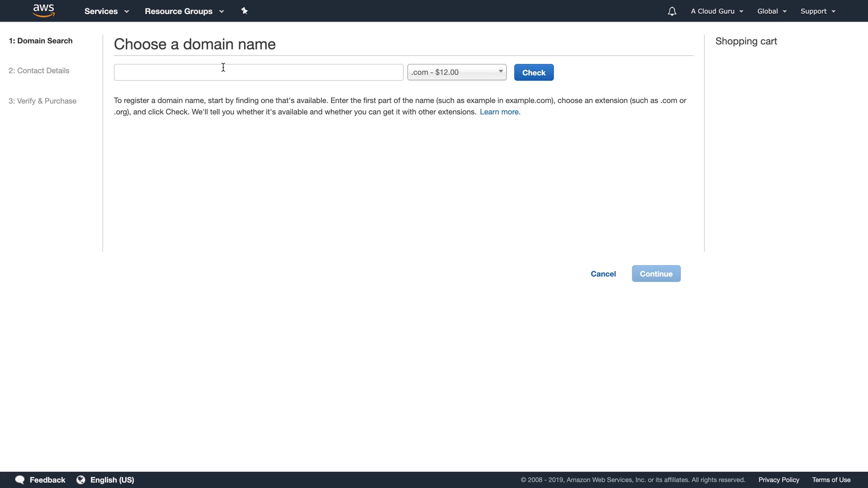This screenshot has height=488, width=868.
Task: Click the Cancel link
Action: coord(603,274)
